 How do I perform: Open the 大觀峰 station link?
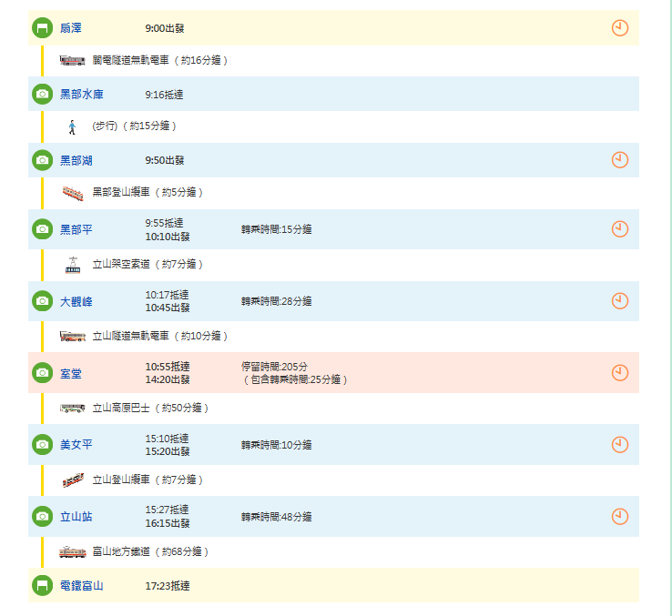click(76, 301)
